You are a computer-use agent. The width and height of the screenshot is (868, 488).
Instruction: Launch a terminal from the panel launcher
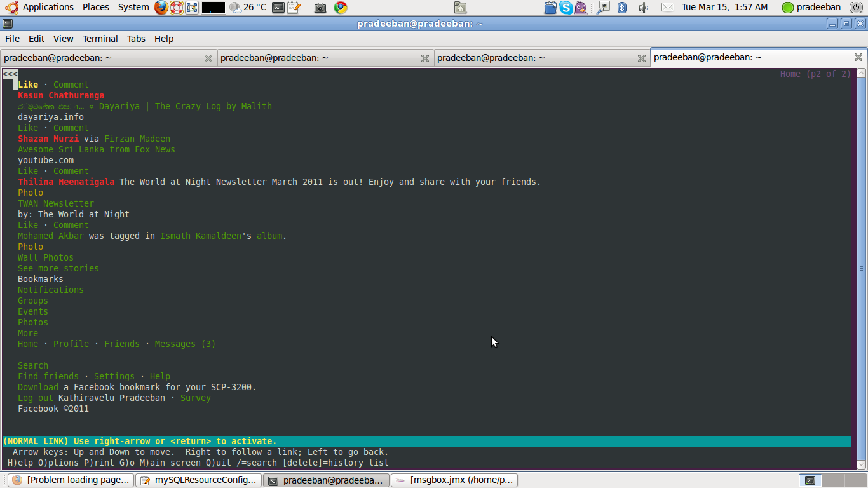[x=278, y=8]
